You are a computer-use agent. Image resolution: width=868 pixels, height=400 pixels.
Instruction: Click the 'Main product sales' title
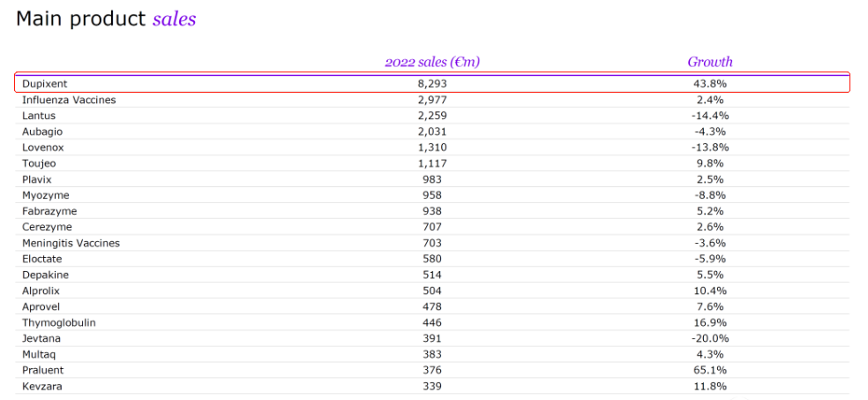(x=106, y=19)
